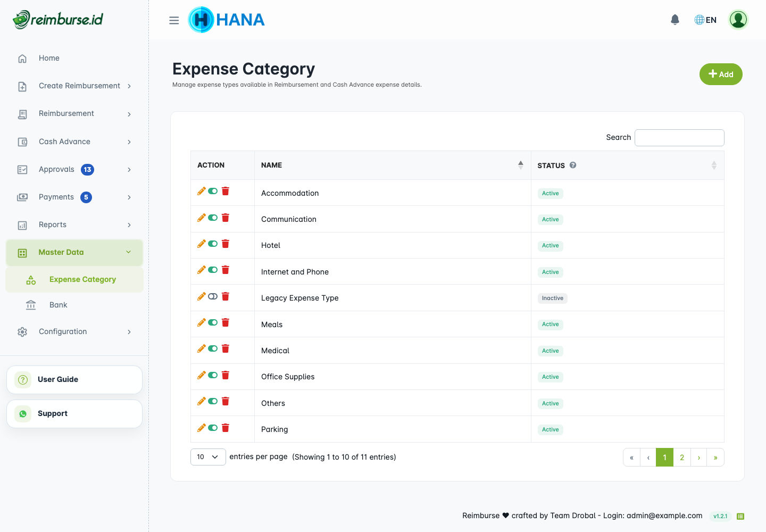Screen dimensions: 766x532
Task: Click the trash icon for Legacy Expense Type
Action: pos(226,296)
